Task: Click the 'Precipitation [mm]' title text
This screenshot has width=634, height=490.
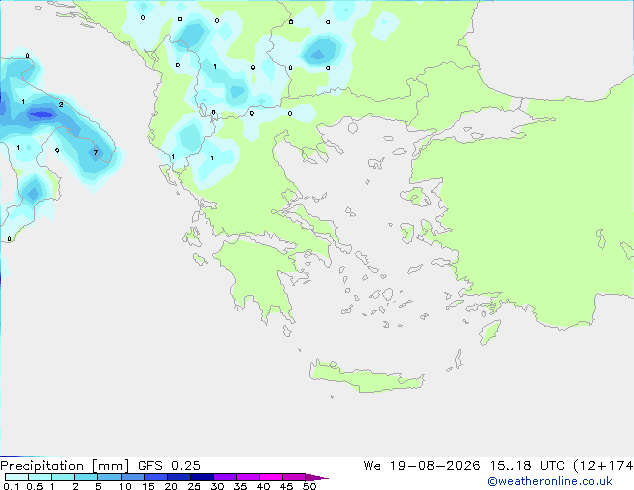Action: click(65, 466)
